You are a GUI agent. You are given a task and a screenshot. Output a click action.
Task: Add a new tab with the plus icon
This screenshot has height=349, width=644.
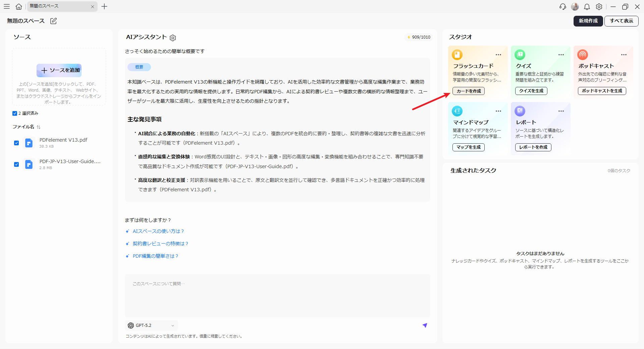point(104,6)
